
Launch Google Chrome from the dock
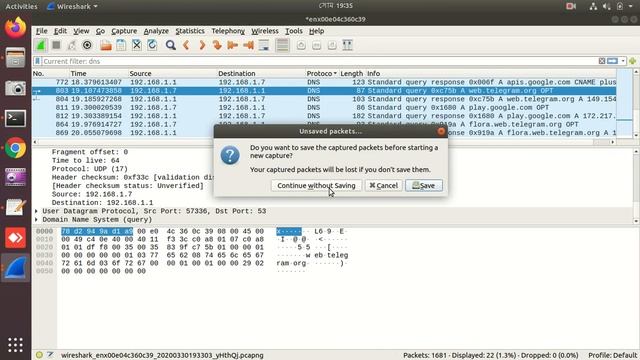pyautogui.click(x=16, y=147)
